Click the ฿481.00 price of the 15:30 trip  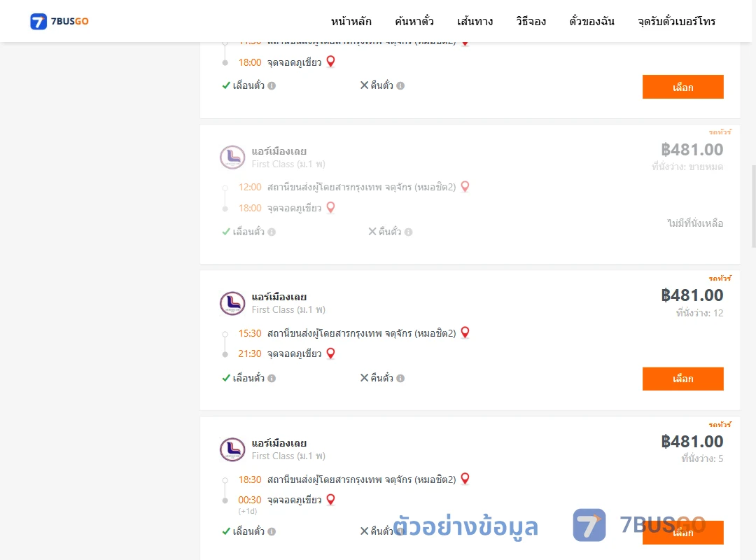(692, 295)
